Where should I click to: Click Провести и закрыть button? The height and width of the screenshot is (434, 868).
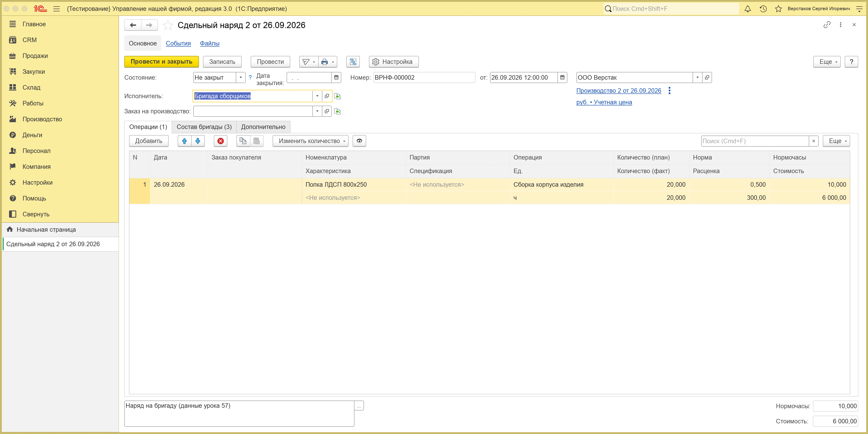point(161,62)
